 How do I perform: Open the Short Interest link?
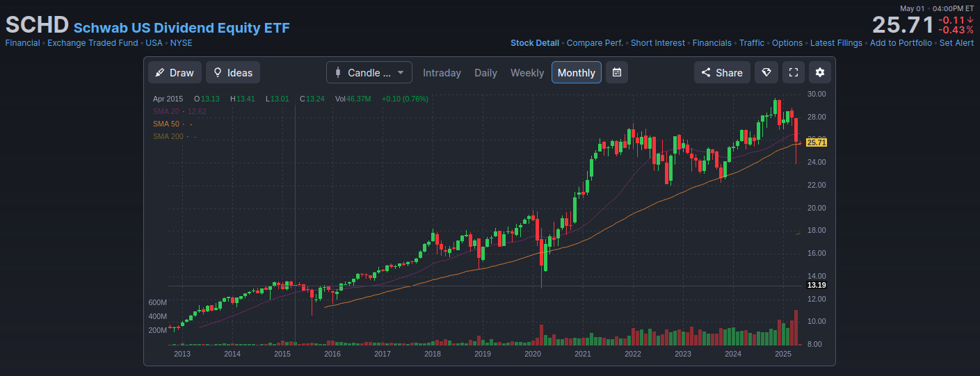pos(657,43)
